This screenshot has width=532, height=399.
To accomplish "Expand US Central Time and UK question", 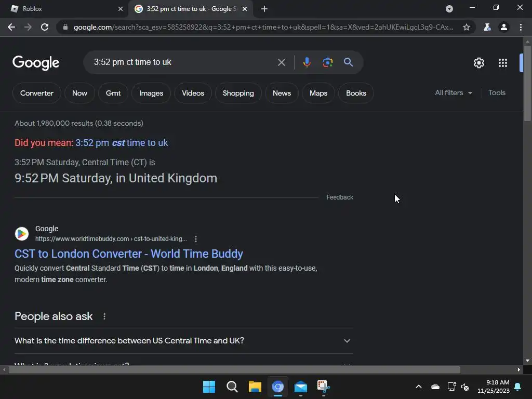I will click(182, 341).
